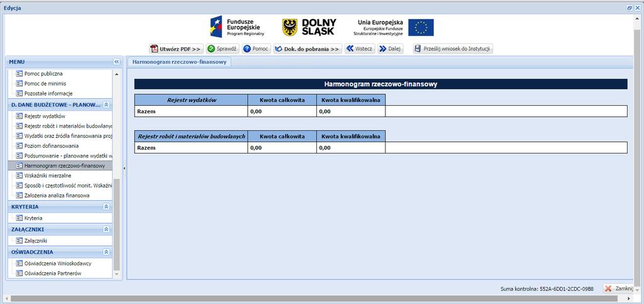Collapse the MENU side panel

click(116, 62)
